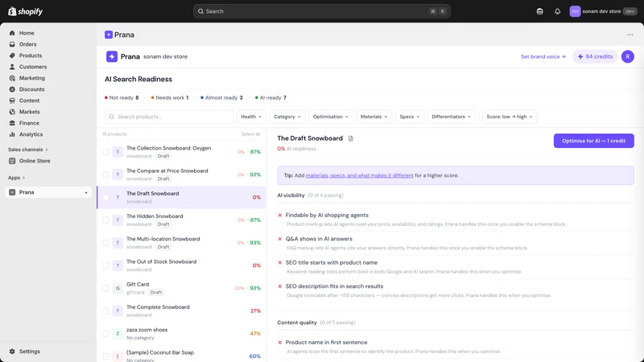Screen dimensions: 644x362
Task: Click Optimise for AI — 1 credit button
Action: [x=593, y=141]
